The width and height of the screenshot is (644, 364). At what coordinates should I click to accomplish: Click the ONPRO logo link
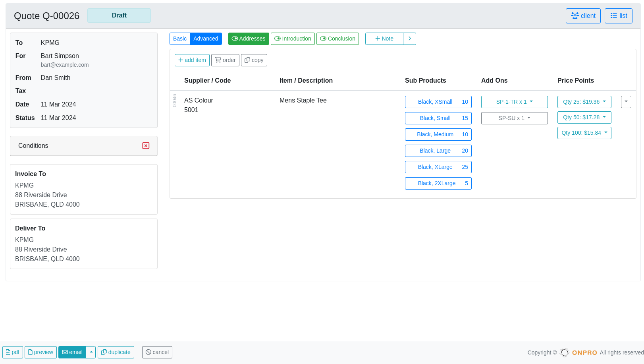point(579,352)
